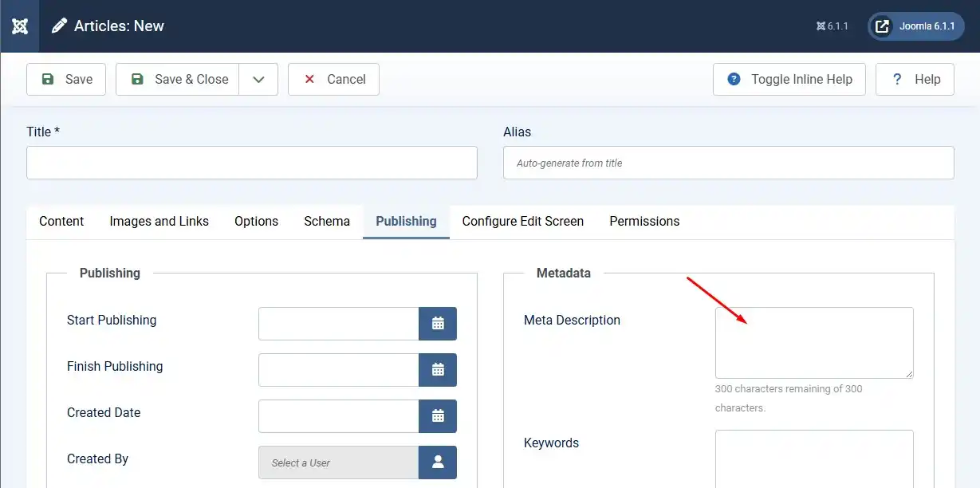The width and height of the screenshot is (980, 488).
Task: Open the Images and Links tab
Action: tap(159, 222)
